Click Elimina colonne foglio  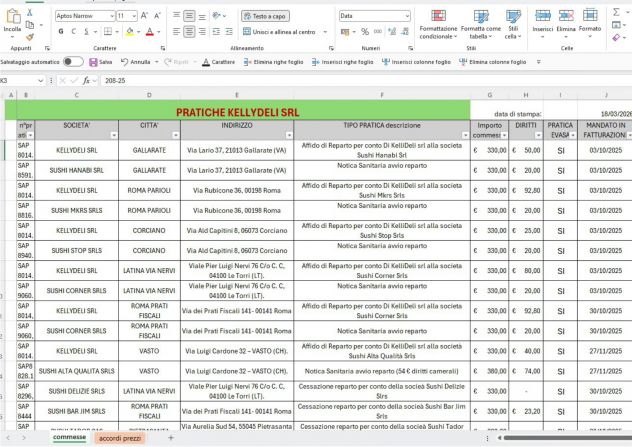[x=493, y=62]
